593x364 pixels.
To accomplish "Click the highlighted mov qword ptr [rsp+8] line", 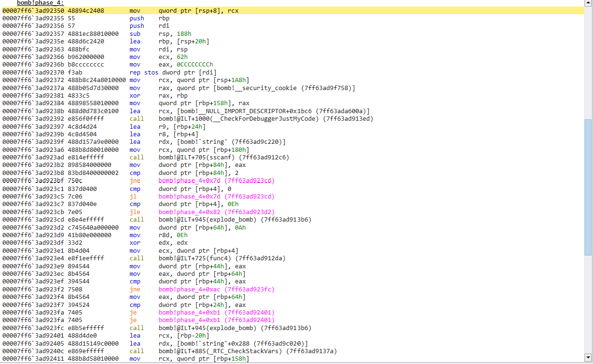I will 198,10.
